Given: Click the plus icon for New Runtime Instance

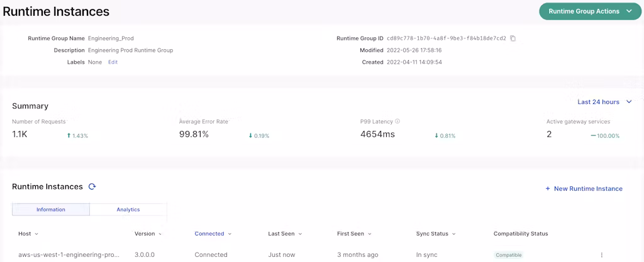Looking at the screenshot, I should tap(548, 189).
